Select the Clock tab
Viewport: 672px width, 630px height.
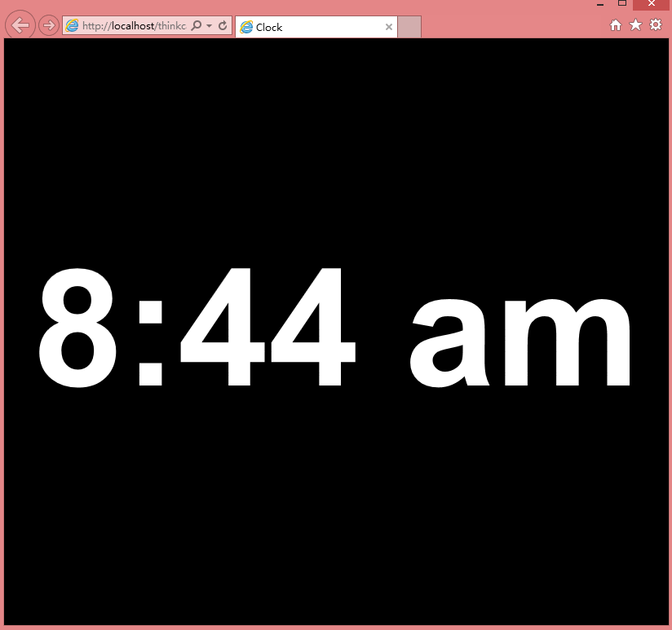pos(316,27)
